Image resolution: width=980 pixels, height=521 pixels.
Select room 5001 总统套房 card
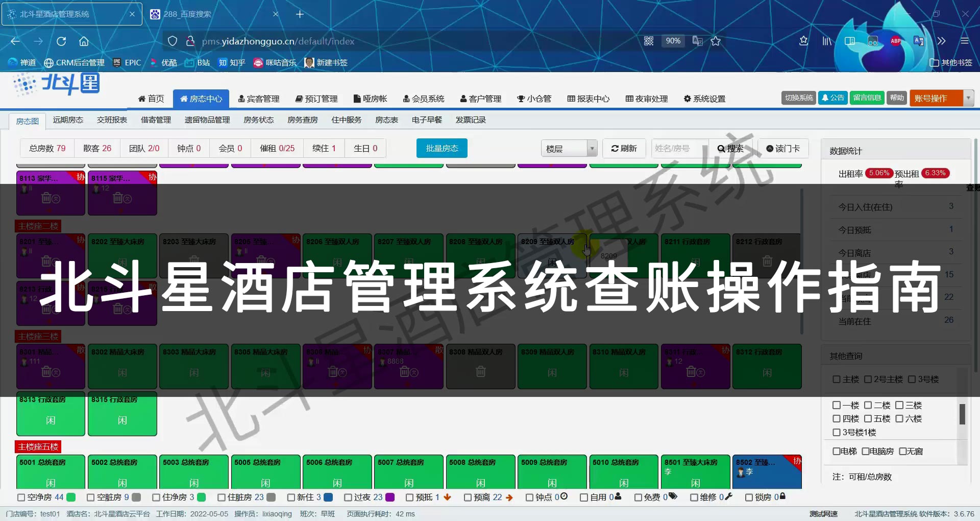(51, 472)
